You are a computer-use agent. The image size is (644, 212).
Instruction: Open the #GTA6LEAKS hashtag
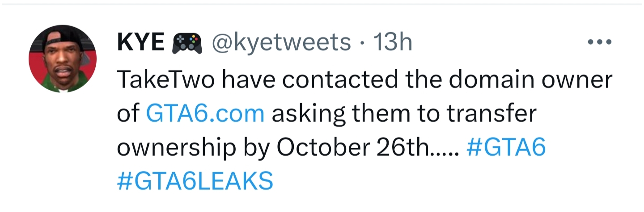195,181
